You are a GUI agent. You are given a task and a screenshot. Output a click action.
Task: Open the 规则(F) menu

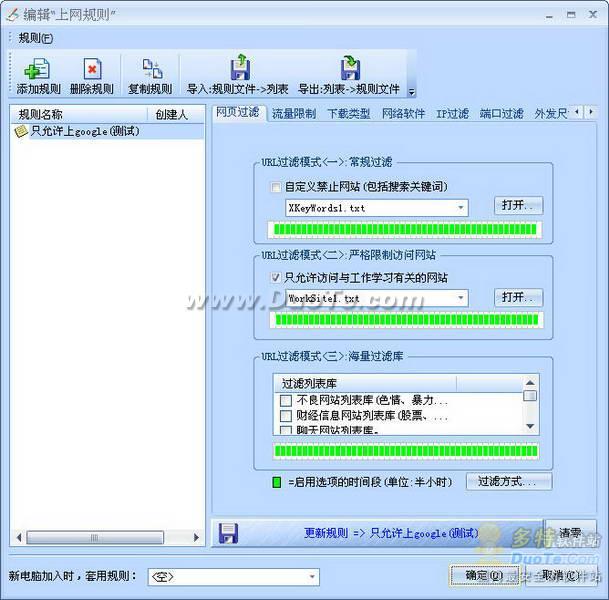36,38
